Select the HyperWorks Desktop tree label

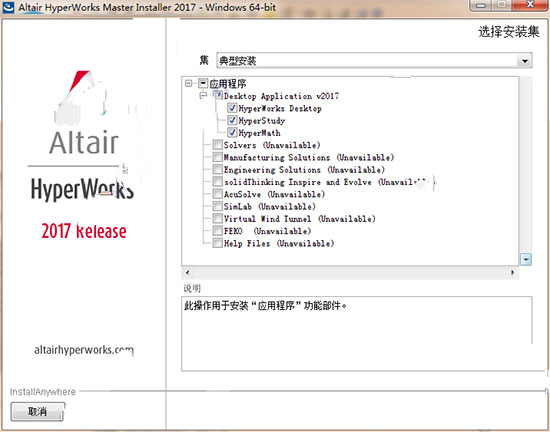pos(280,108)
